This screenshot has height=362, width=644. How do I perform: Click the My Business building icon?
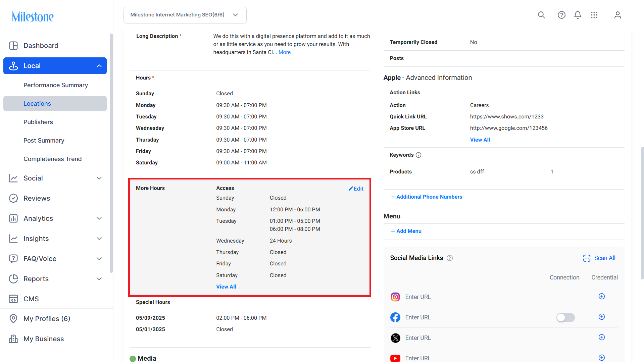13,339
